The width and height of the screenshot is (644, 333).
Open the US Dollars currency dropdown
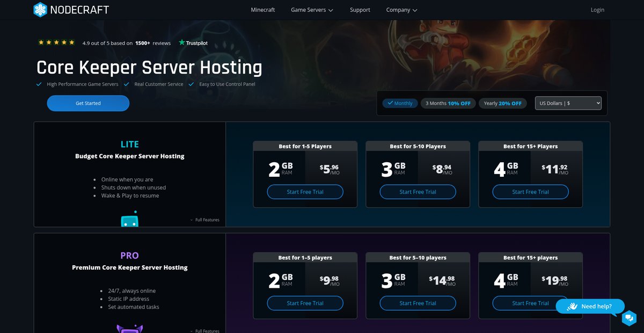568,103
